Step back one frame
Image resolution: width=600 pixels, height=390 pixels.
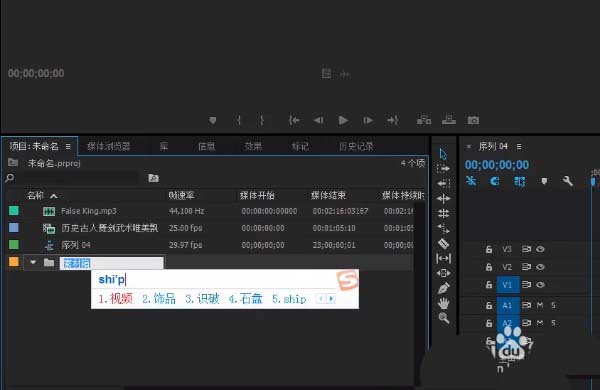click(318, 121)
